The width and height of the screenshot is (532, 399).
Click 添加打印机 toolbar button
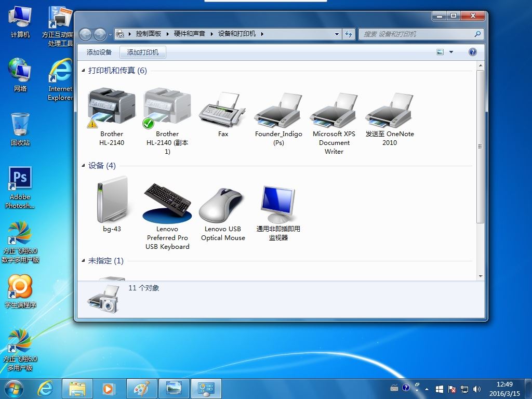tap(143, 52)
